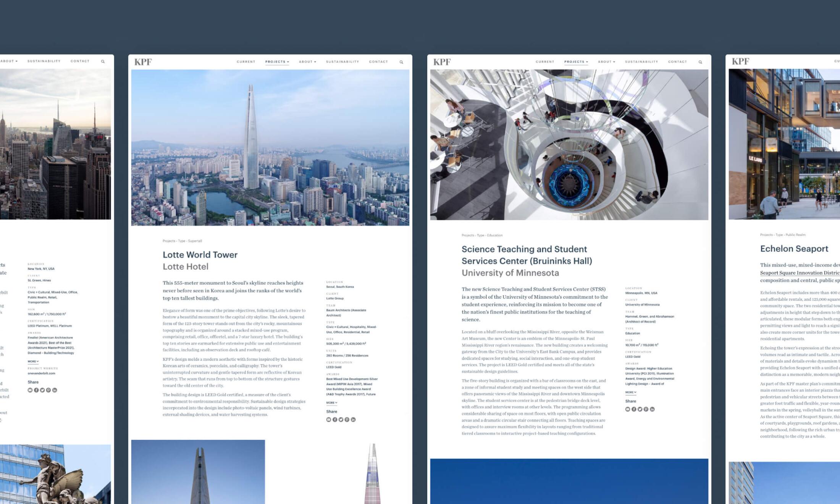Viewport: 840px width, 504px height.
Task: Click the "University of Minnesota" subtitle
Action: [x=510, y=273]
